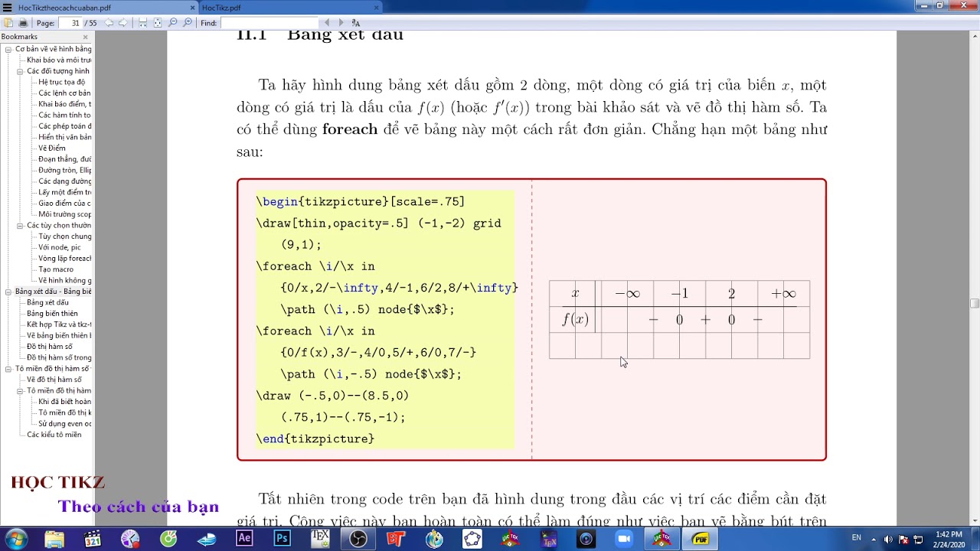Collapse 'Bảng xét dấu - Bảng biế' node
This screenshot has height=551, width=980.
pyautogui.click(x=8, y=292)
